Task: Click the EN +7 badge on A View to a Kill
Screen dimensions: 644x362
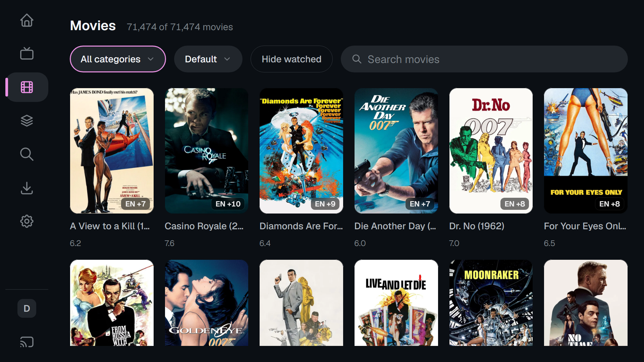Action: [136, 204]
